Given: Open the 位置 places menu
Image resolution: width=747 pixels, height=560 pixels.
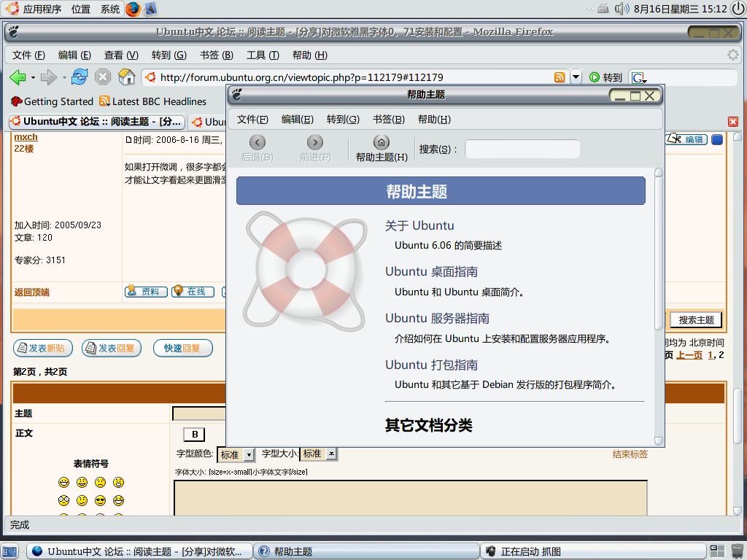Looking at the screenshot, I should (80, 9).
